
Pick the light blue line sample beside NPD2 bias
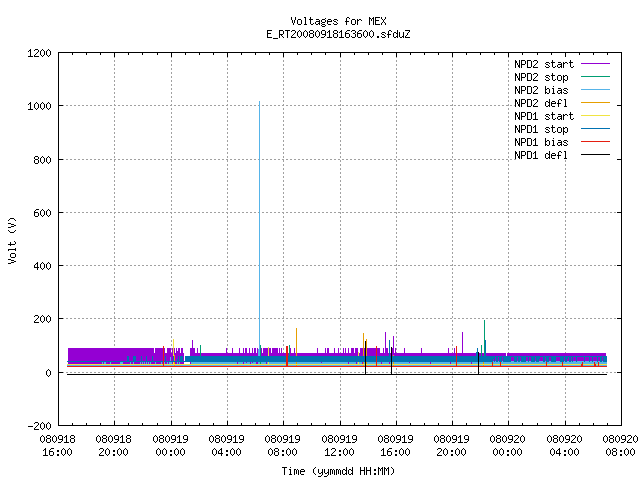pos(595,90)
